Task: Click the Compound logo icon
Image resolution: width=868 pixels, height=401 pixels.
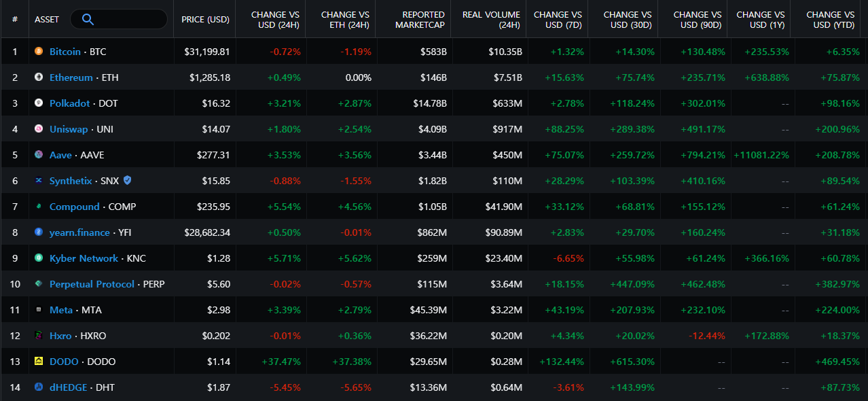Action: pos(39,207)
